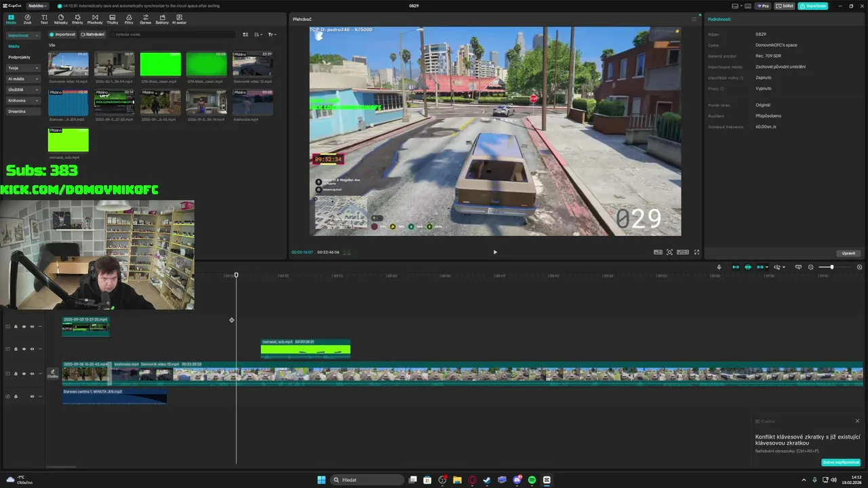Open the Nálepky stickers panel
This screenshot has width=868, height=488.
pyautogui.click(x=61, y=19)
